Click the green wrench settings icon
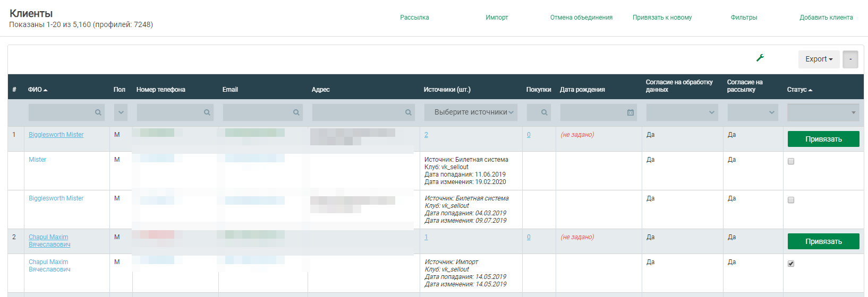Screen dimensions: 868x297 pyautogui.click(x=760, y=58)
